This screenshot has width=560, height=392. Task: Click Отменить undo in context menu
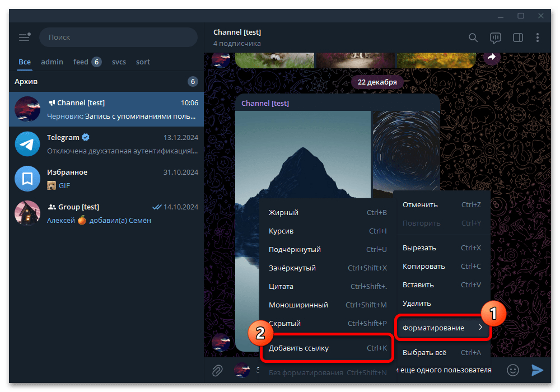coord(442,205)
